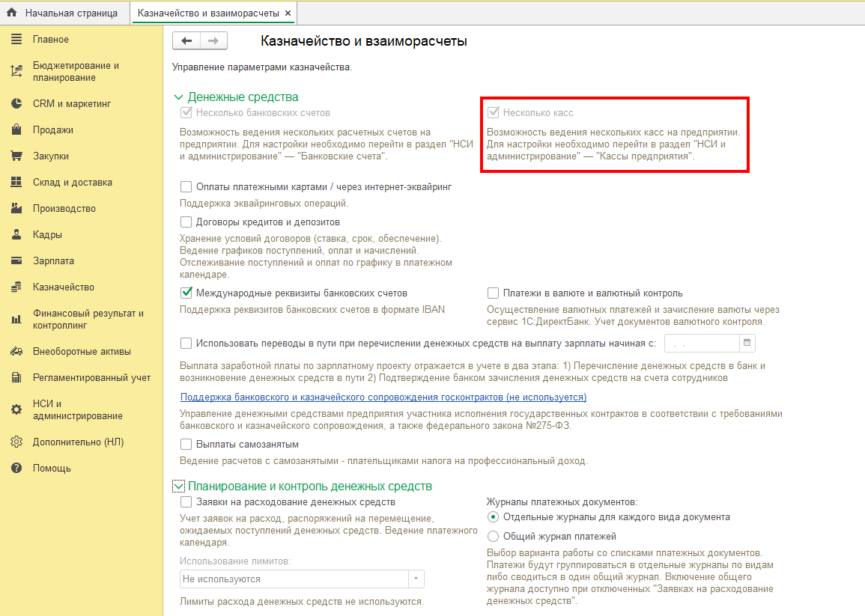Screen dimensions: 865x616
Task: Open НСИ и администрирование menu section
Action: pos(78,409)
